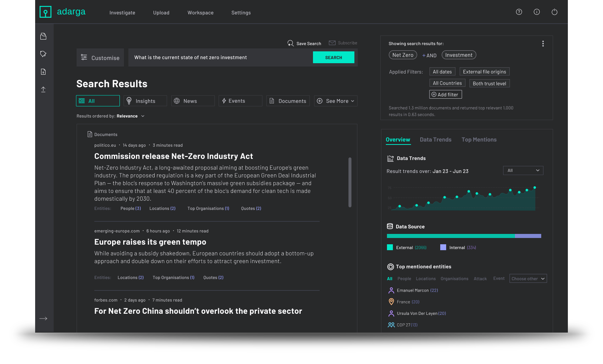Open the info circle icon
Image resolution: width=603 pixels, height=364 pixels.
pyautogui.click(x=537, y=12)
